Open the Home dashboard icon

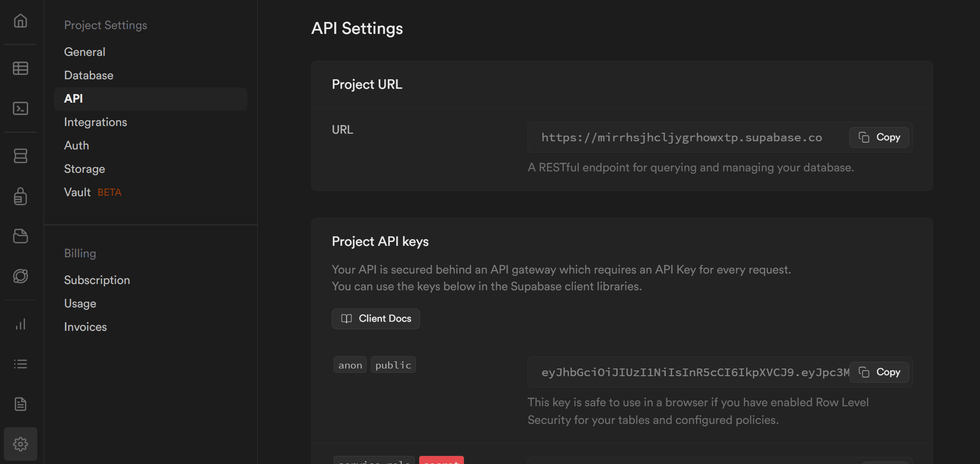[x=21, y=21]
